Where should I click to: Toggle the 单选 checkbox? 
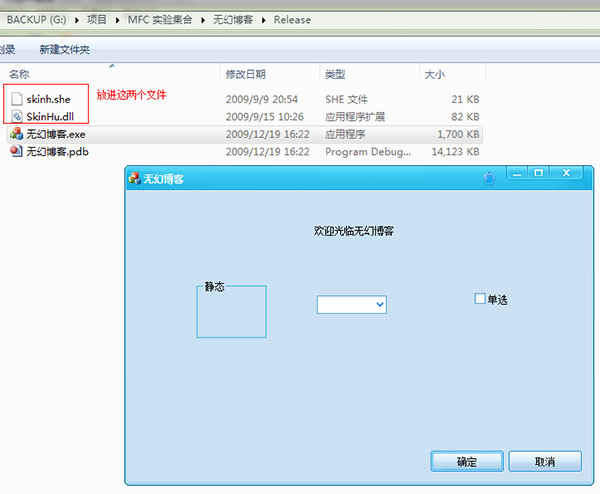479,298
